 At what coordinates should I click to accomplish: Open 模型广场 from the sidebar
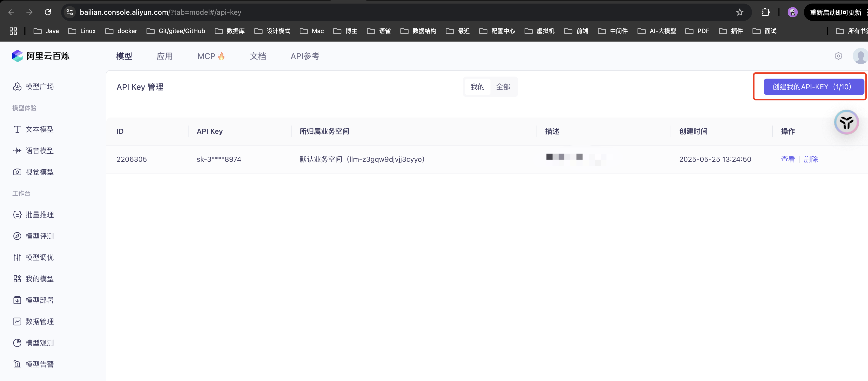tap(39, 86)
